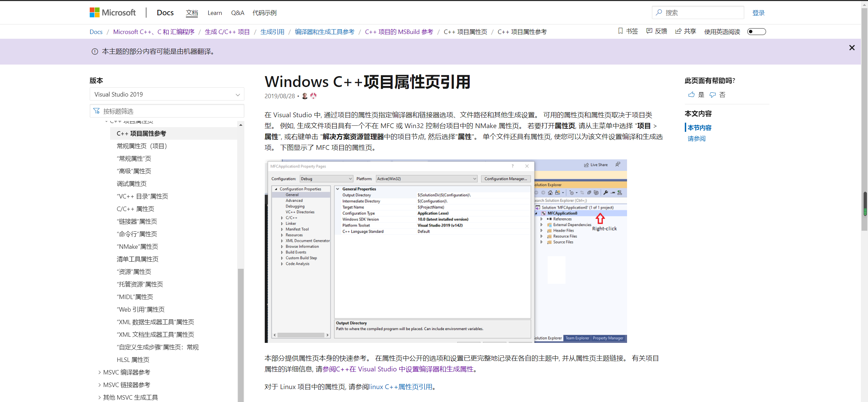
Task: Click the search magnifier icon
Action: pyautogui.click(x=659, y=13)
